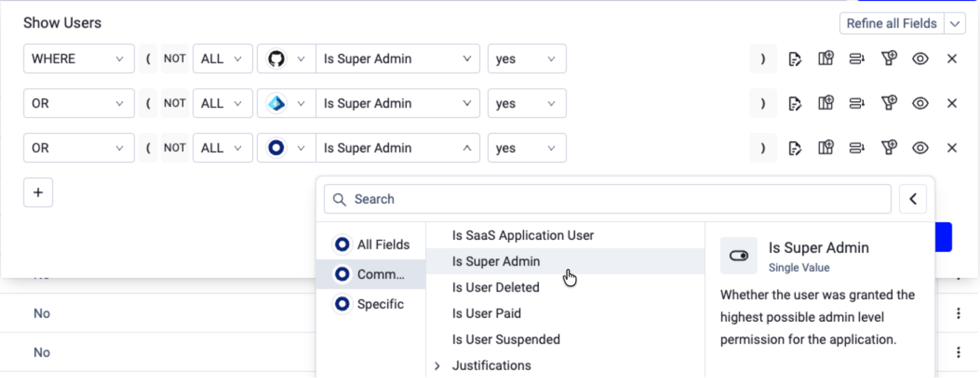This screenshot has width=980, height=378.
Task: Toggle eye icon in the blue-diamond adapter row
Action: click(x=920, y=103)
